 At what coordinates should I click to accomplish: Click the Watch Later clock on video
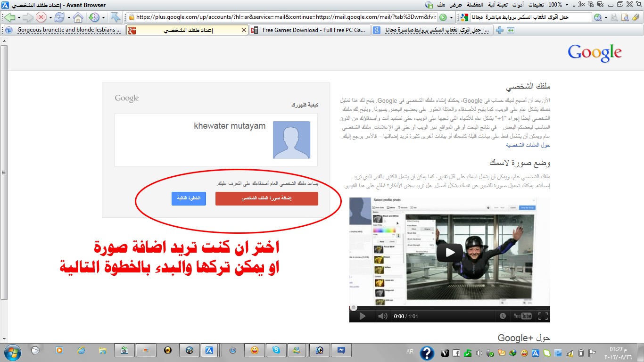coord(503,316)
